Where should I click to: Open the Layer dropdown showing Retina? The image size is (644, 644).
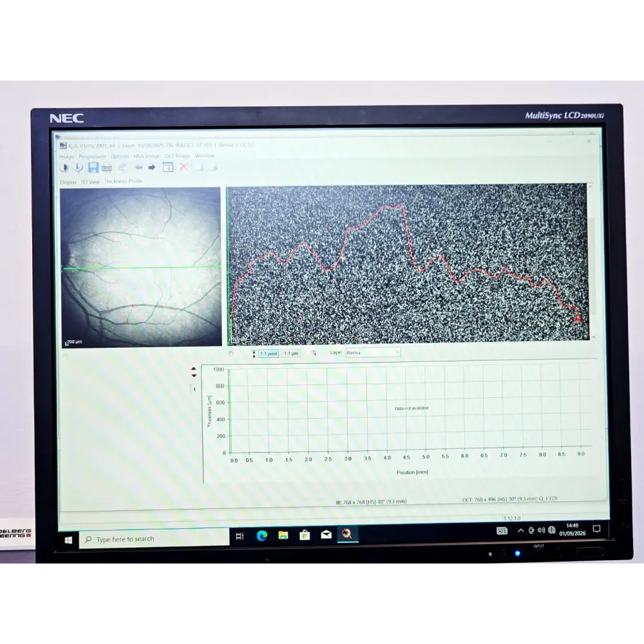tap(373, 352)
